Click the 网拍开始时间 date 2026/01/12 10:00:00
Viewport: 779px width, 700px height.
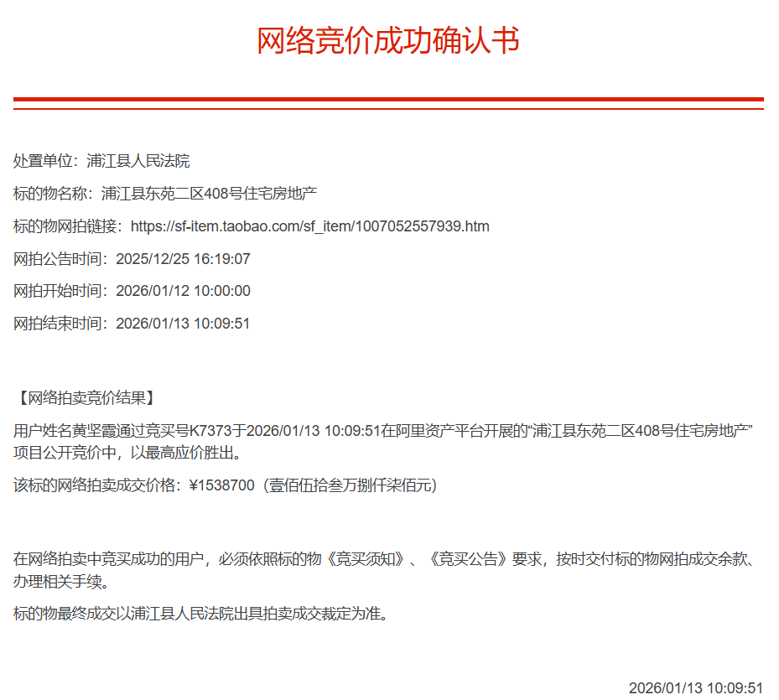point(183,291)
